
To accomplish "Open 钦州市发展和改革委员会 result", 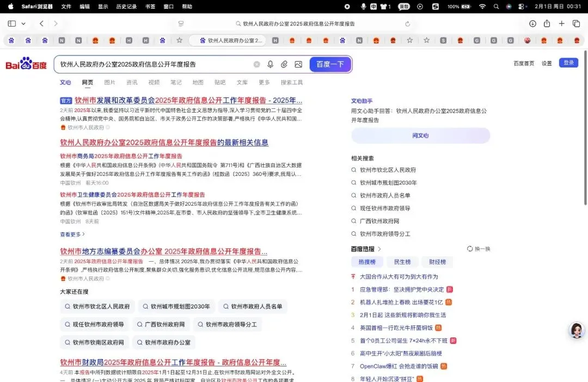I will point(188,101).
